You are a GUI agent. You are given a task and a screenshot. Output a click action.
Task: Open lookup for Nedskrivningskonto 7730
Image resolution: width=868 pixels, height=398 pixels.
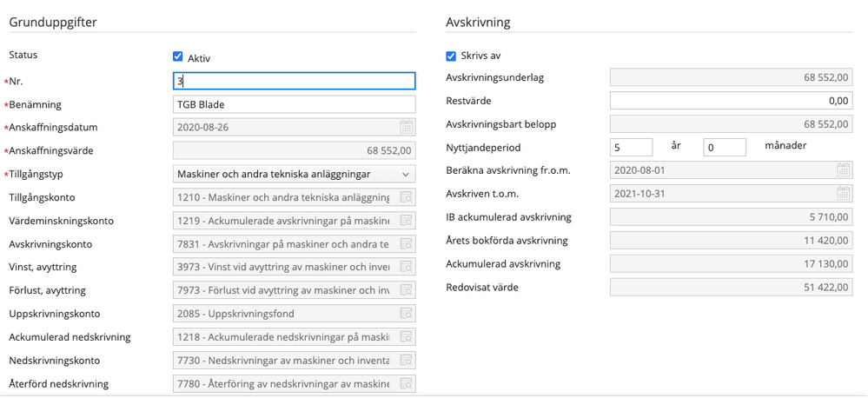click(x=407, y=361)
